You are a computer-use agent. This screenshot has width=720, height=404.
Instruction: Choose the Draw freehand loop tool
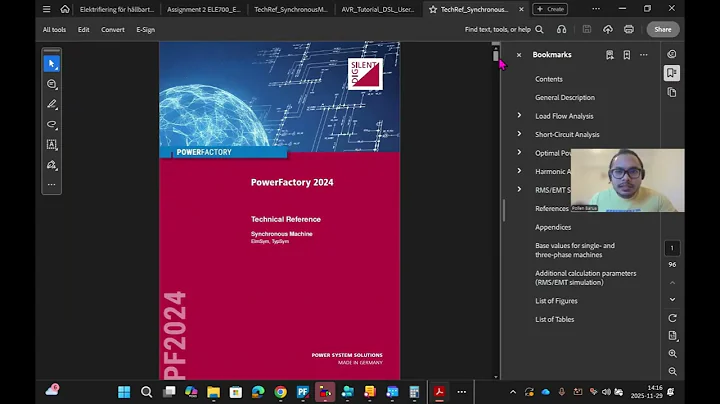pos(51,124)
